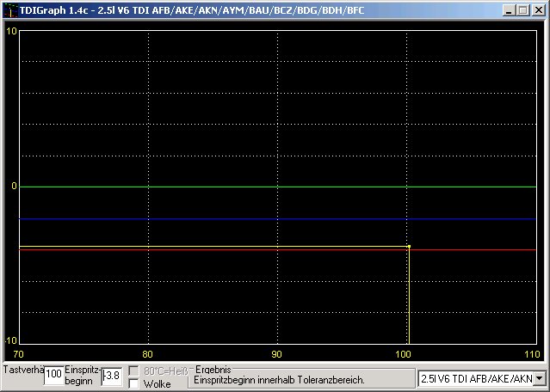Click the 80°C=Heiß checkbox
This screenshot has width=550, height=392.
(x=134, y=371)
